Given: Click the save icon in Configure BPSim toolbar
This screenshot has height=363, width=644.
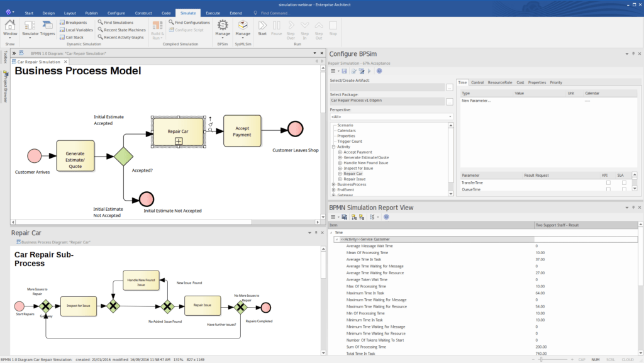Looking at the screenshot, I should click(x=344, y=71).
